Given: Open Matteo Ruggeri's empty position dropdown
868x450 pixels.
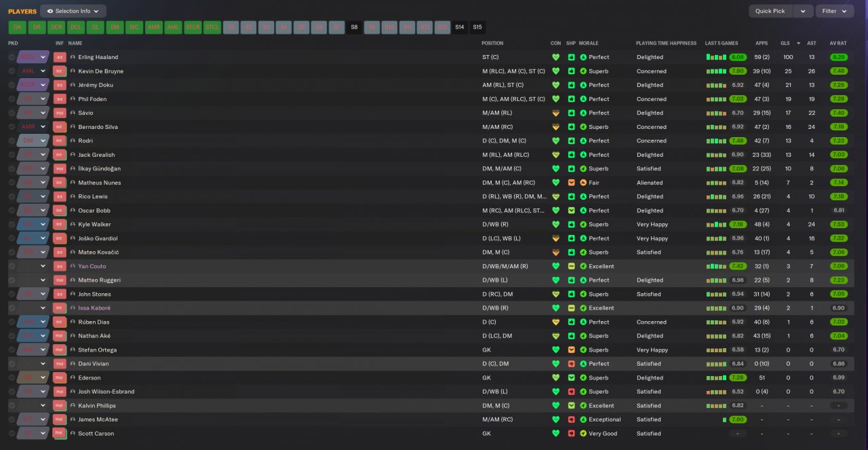Looking at the screenshot, I should [33, 280].
